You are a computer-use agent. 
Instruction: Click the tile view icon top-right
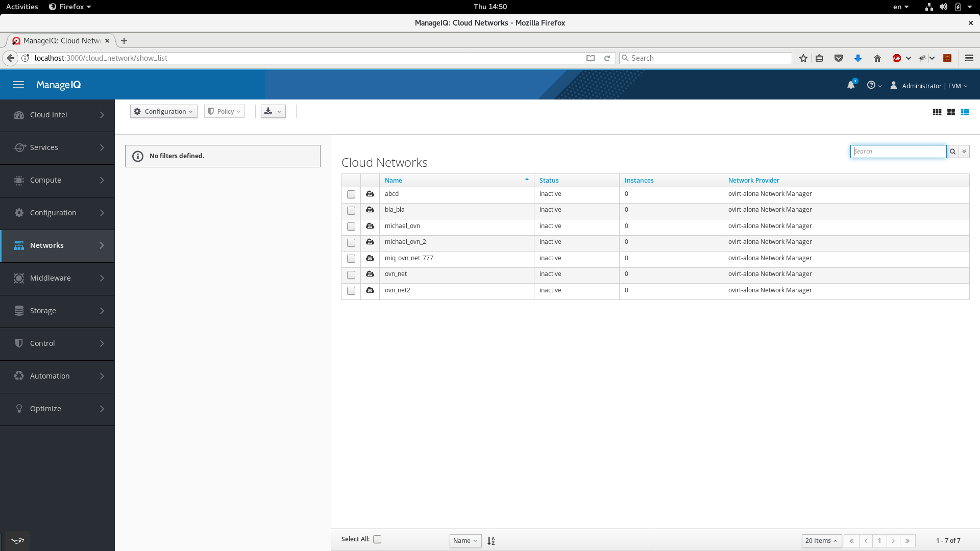(x=951, y=112)
